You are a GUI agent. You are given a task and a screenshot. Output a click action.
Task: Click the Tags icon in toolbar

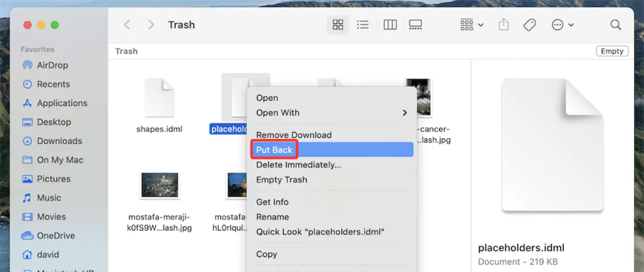(529, 25)
